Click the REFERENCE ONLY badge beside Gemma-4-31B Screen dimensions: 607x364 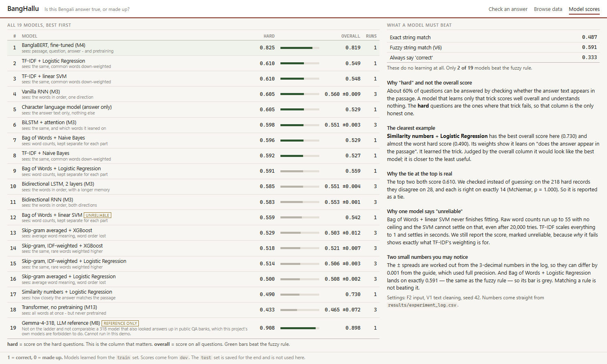pos(120,323)
